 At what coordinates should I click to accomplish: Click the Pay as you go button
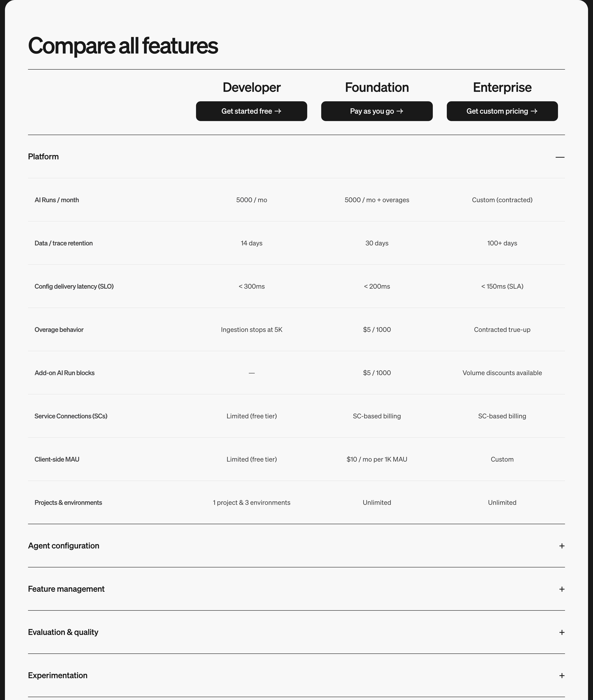(377, 111)
